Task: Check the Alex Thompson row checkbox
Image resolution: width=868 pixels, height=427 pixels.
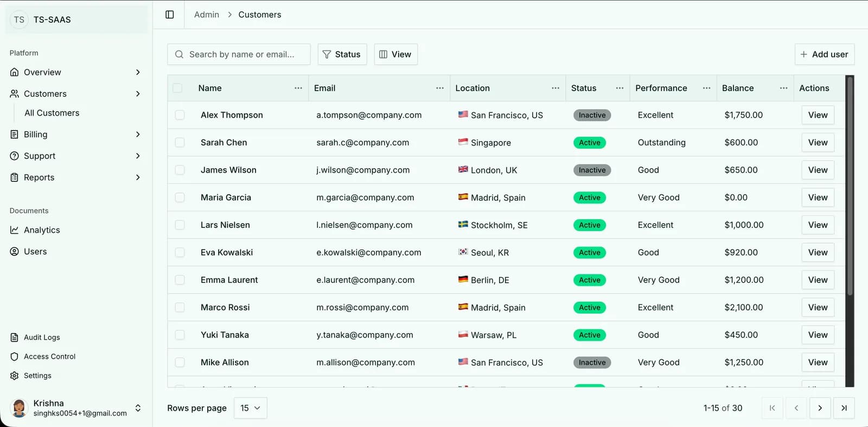Action: click(180, 115)
